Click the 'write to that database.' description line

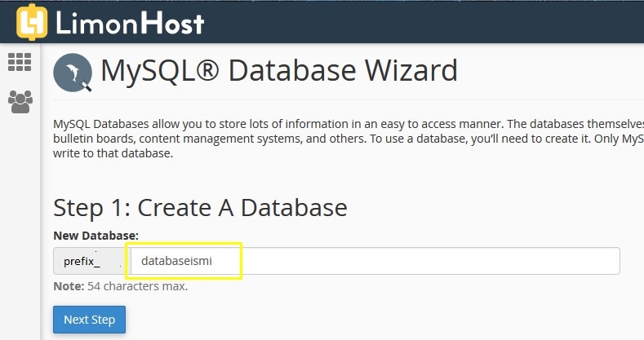(113, 153)
